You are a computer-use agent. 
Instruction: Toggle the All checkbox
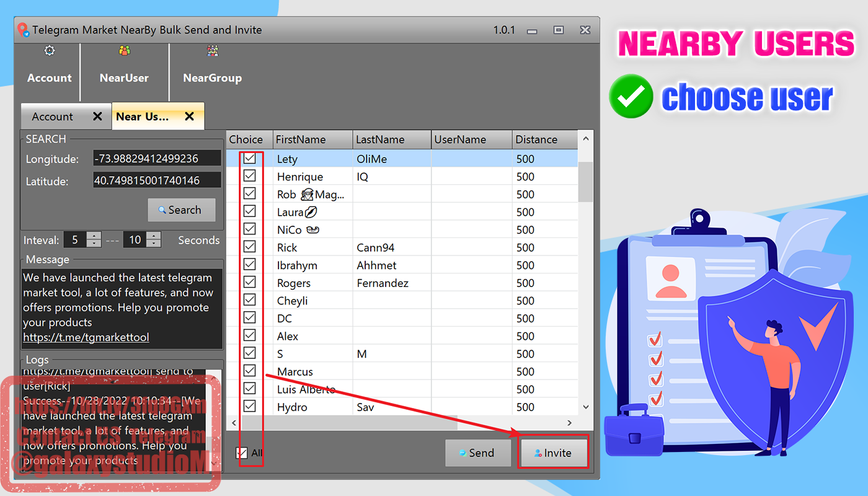pos(242,453)
